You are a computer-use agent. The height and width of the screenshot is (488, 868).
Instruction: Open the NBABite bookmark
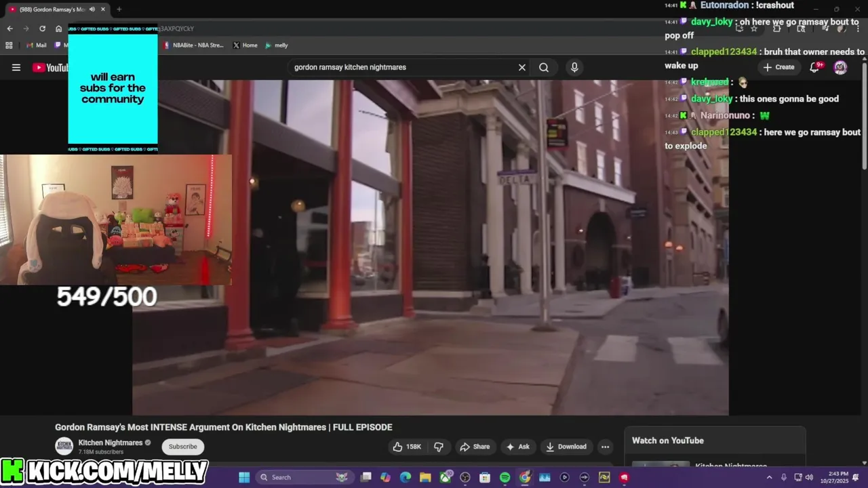pyautogui.click(x=193, y=45)
